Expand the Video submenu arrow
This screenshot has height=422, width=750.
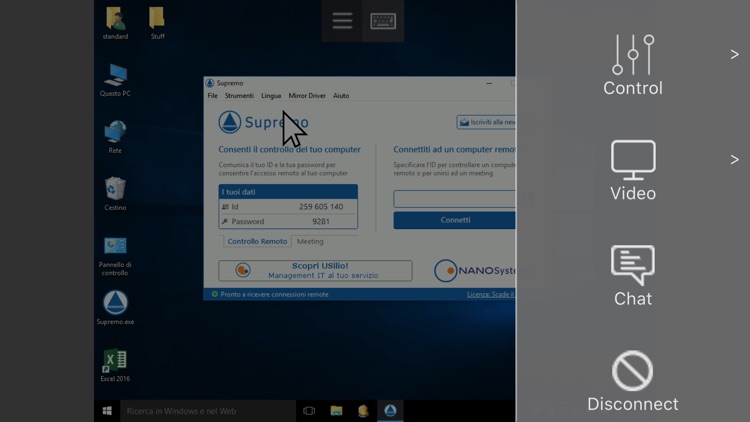734,159
